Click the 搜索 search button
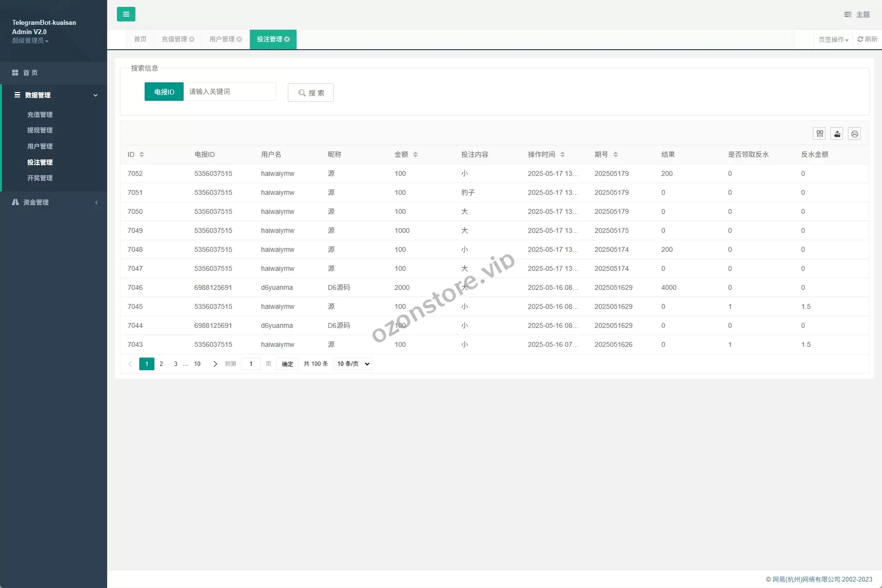Viewport: 882px width, 588px height. tap(311, 93)
